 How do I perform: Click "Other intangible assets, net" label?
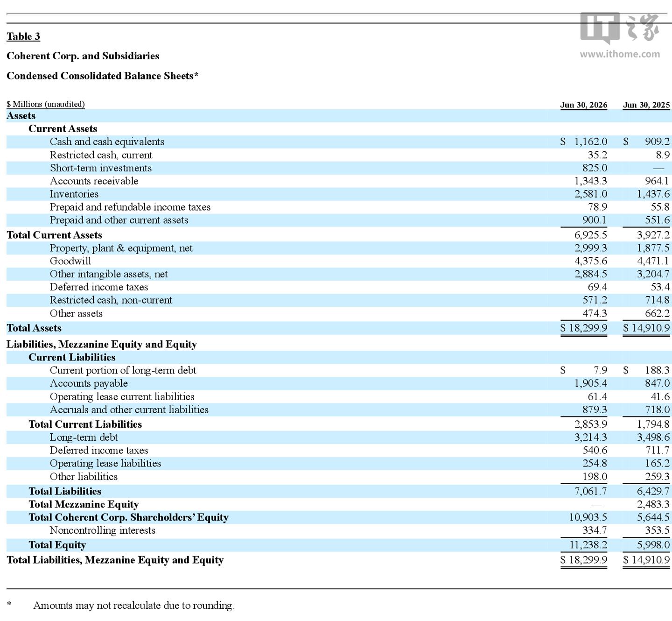(109, 275)
